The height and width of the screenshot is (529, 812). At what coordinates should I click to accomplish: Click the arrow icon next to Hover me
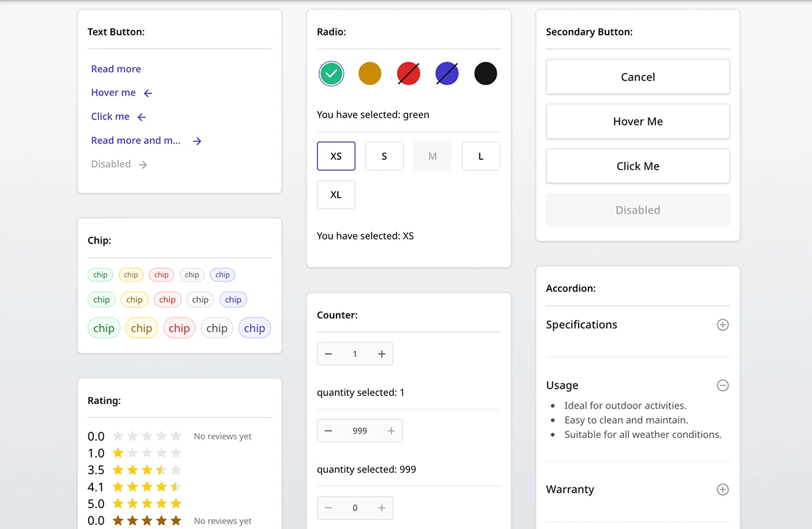point(148,93)
